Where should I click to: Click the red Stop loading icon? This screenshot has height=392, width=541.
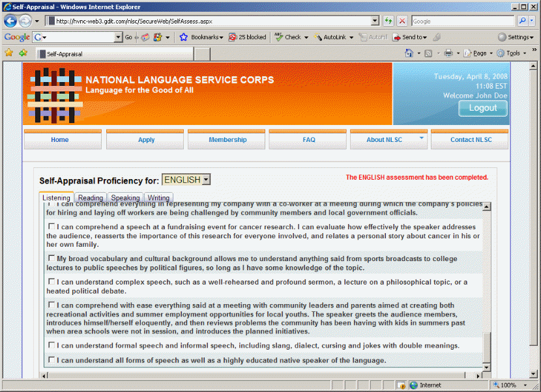[x=402, y=21]
